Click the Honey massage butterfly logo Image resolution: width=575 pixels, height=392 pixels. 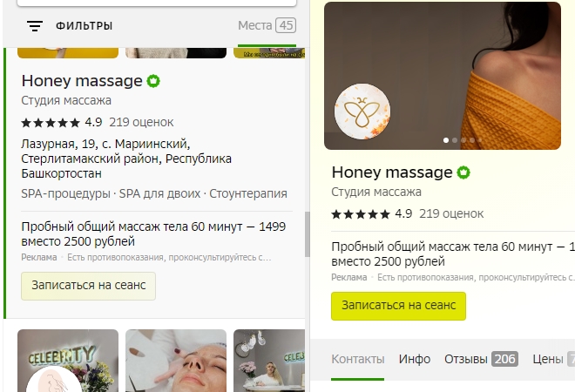(x=362, y=112)
